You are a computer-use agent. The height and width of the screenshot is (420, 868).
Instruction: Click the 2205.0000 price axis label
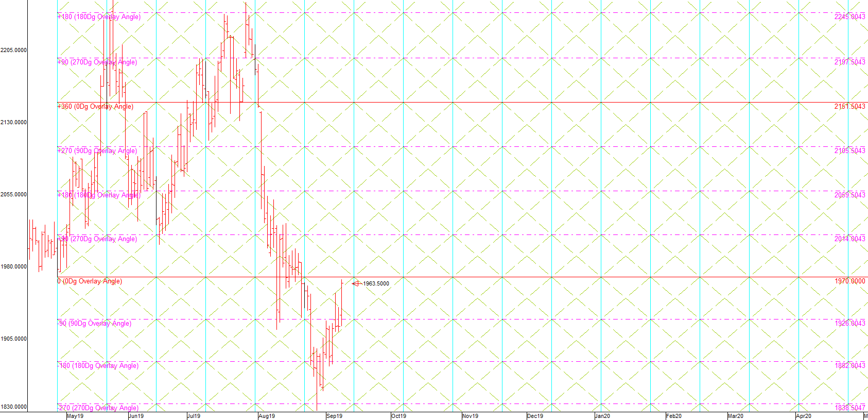(x=14, y=51)
